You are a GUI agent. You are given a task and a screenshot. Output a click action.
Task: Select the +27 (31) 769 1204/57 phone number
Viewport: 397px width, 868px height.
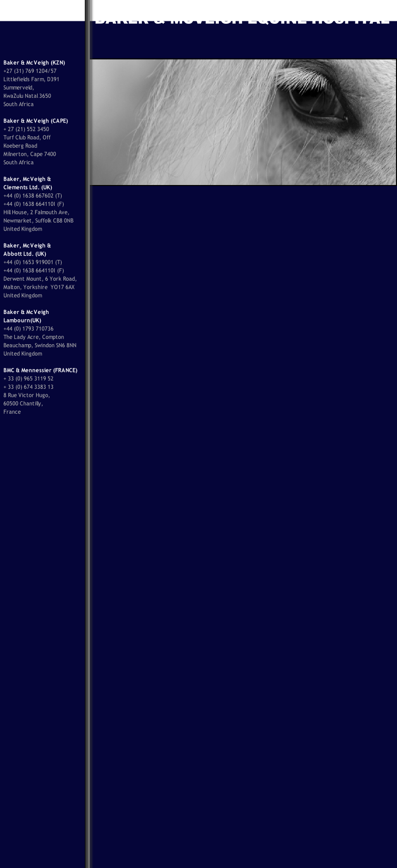point(30,71)
